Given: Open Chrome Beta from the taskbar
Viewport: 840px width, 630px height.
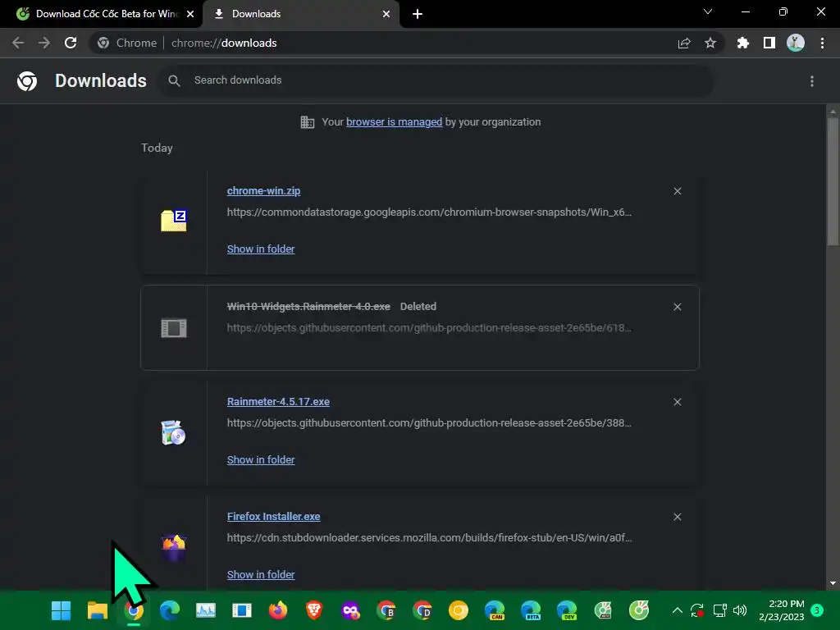Looking at the screenshot, I should point(386,610).
